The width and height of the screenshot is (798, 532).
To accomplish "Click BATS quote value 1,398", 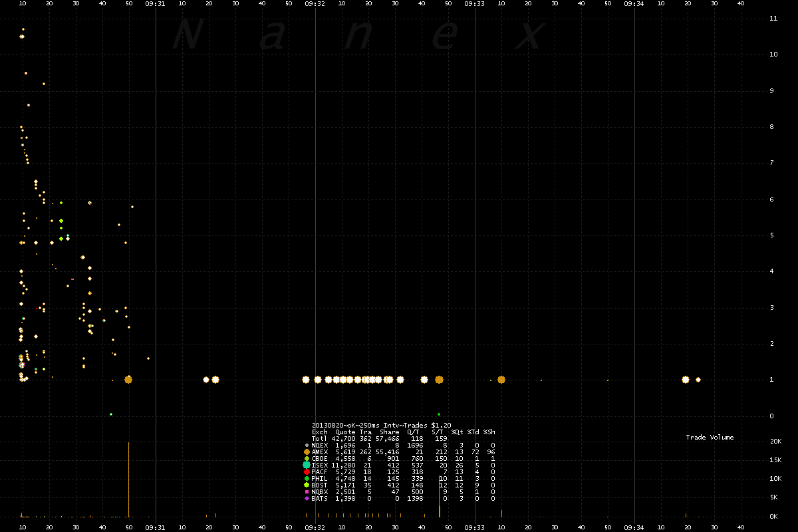I will 346,498.
